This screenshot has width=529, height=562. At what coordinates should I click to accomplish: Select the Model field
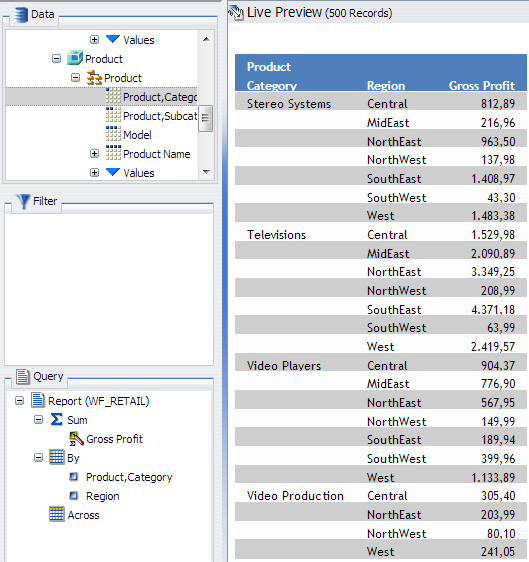(137, 135)
